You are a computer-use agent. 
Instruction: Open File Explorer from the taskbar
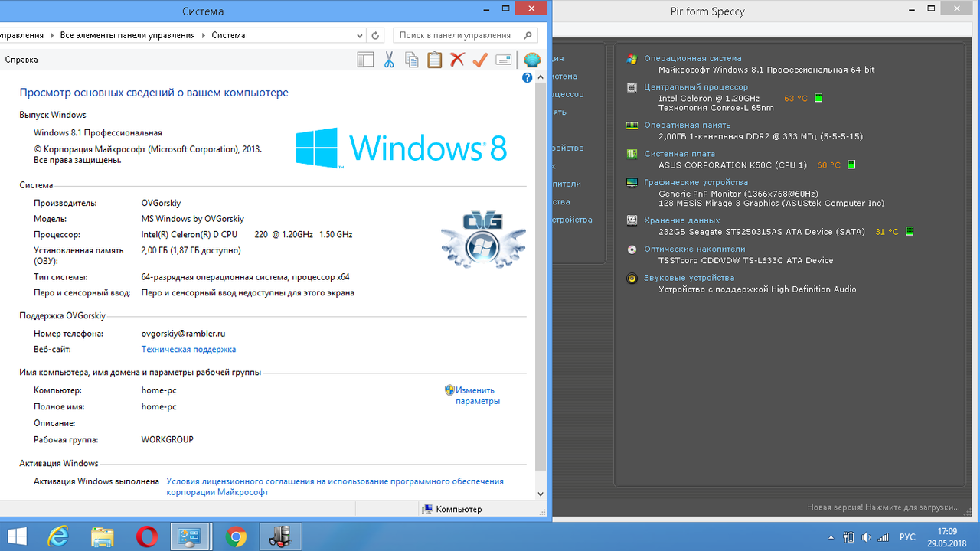[x=103, y=536]
